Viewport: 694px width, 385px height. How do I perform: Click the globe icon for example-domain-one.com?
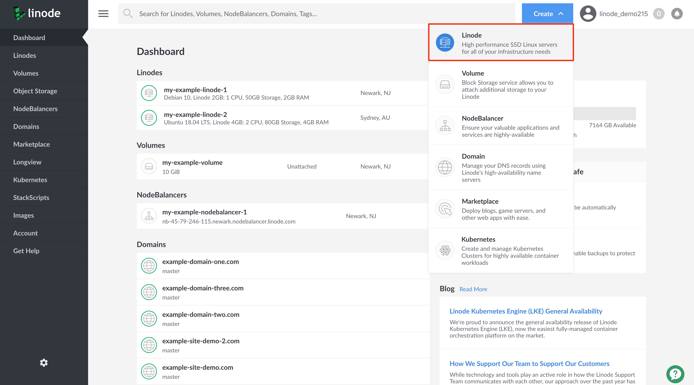tap(149, 266)
